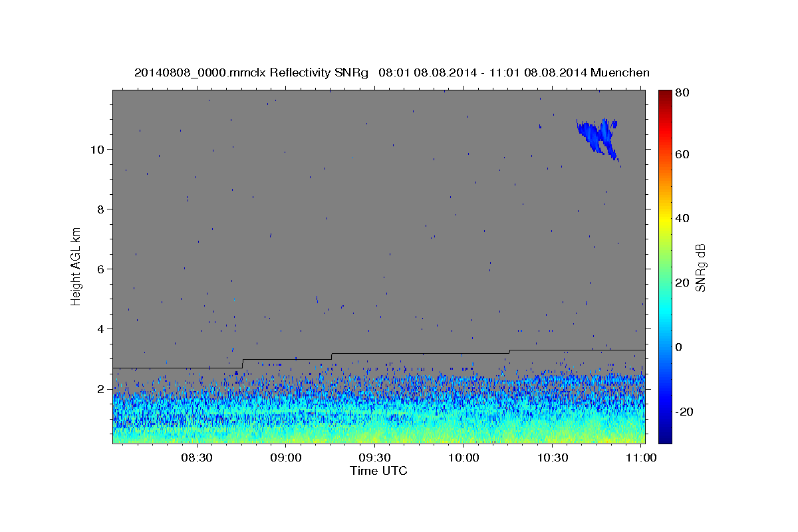Click the colorbar value 0
The image size is (798, 532).
(679, 347)
